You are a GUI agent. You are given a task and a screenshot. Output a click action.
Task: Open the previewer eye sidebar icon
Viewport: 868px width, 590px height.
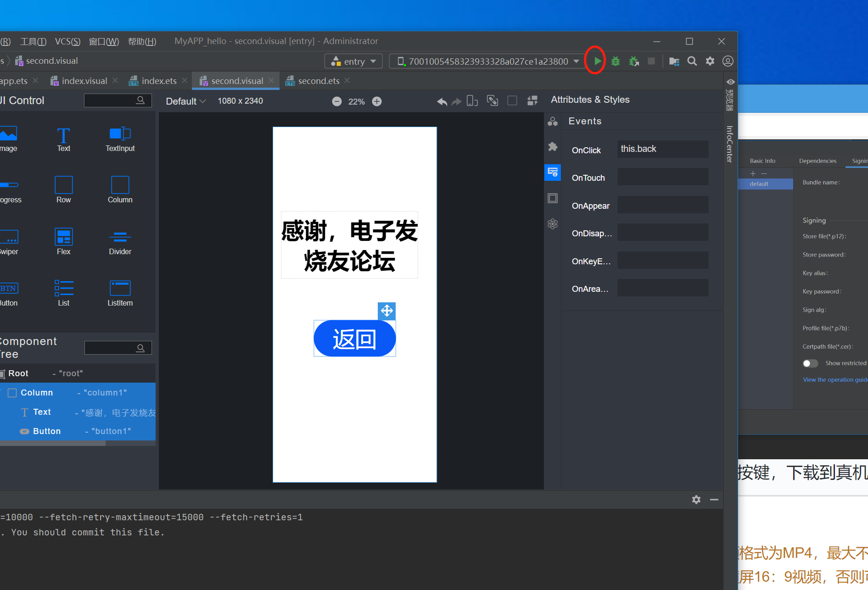(730, 83)
